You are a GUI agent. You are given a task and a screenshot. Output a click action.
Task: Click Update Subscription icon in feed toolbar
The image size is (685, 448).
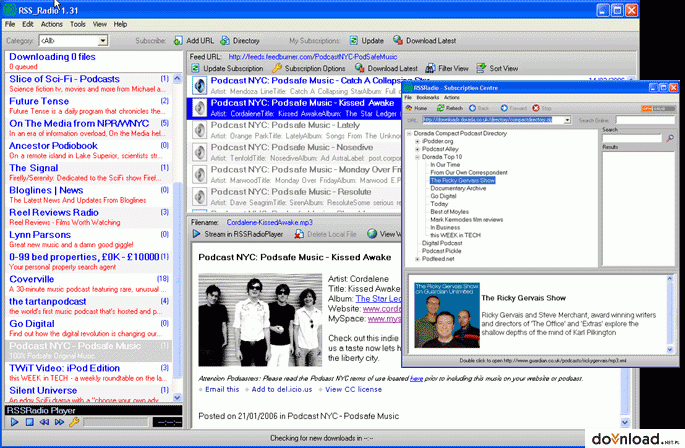pyautogui.click(x=196, y=68)
